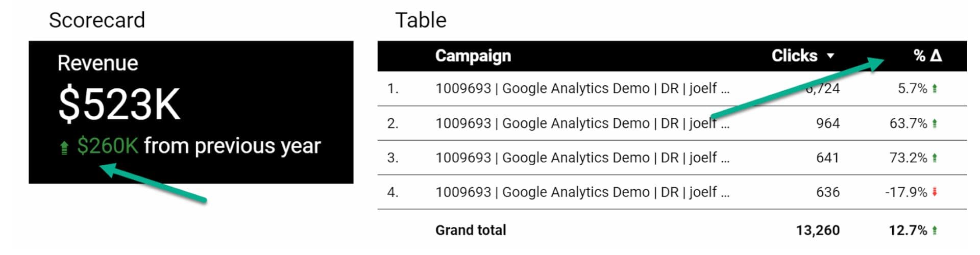Viewport: 980px width, 255px height.
Task: Select campaign name in row 4
Action: pyautogui.click(x=582, y=192)
